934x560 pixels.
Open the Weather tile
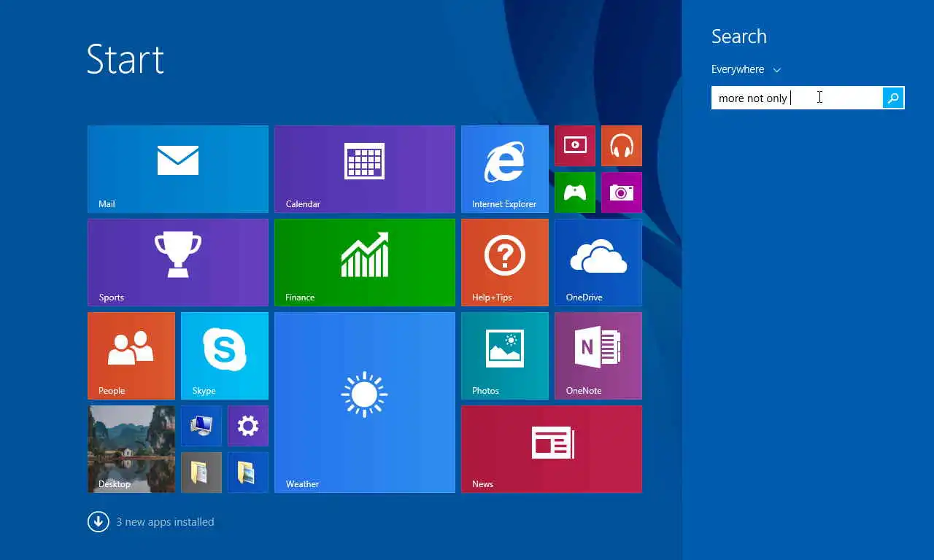pyautogui.click(x=365, y=402)
